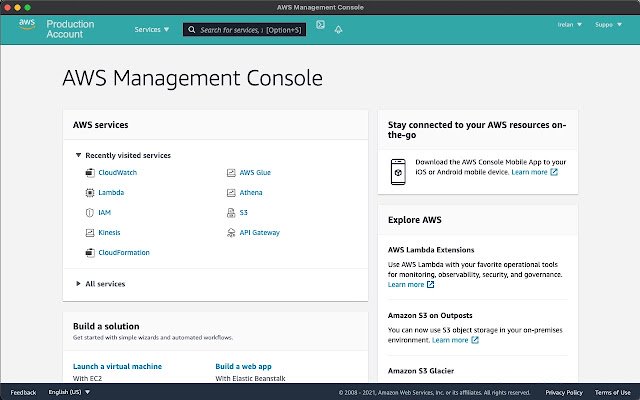Screen dimensions: 640x400
Task: Click Learn more under Amazon S3 on Outposts
Action: [x=450, y=340]
